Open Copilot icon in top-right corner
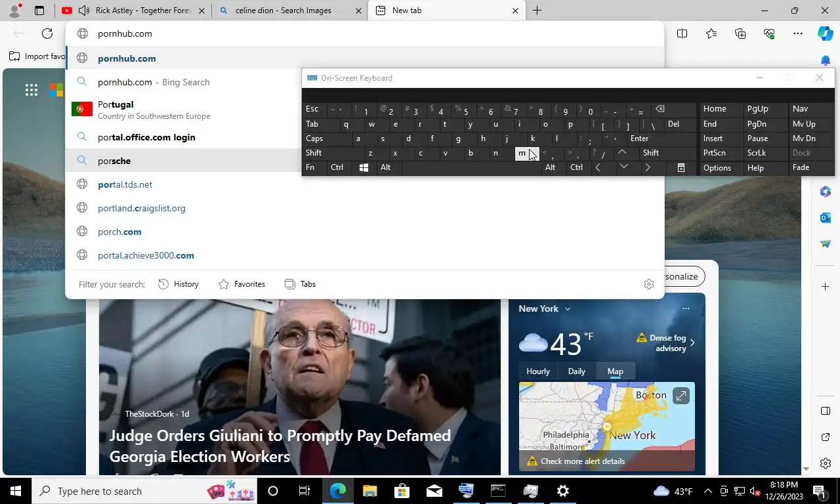 [x=825, y=33]
